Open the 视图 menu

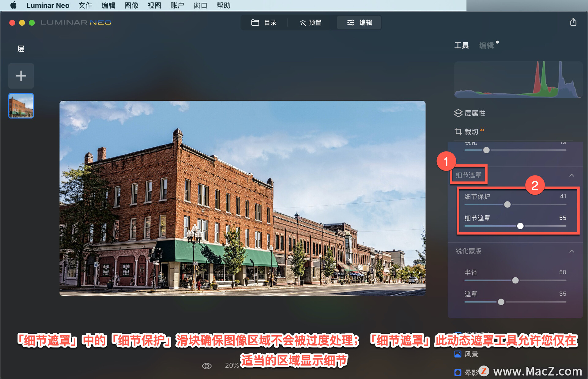pos(154,5)
